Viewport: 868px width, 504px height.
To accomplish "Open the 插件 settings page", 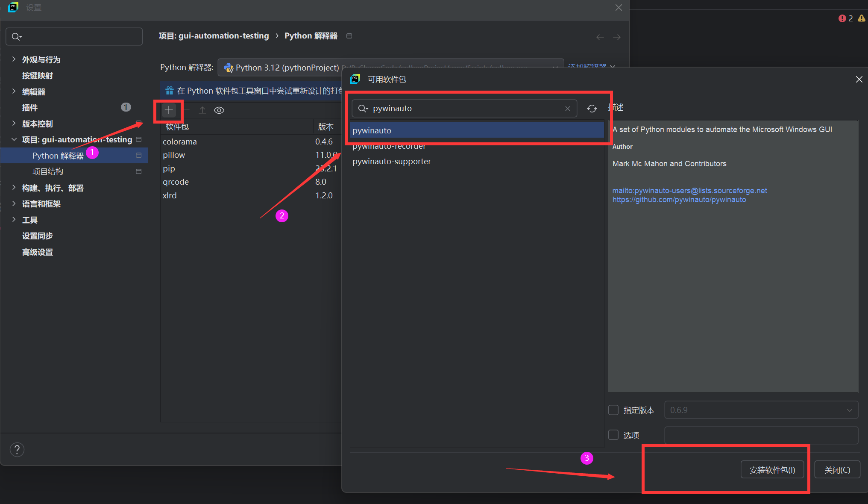I will tap(30, 108).
